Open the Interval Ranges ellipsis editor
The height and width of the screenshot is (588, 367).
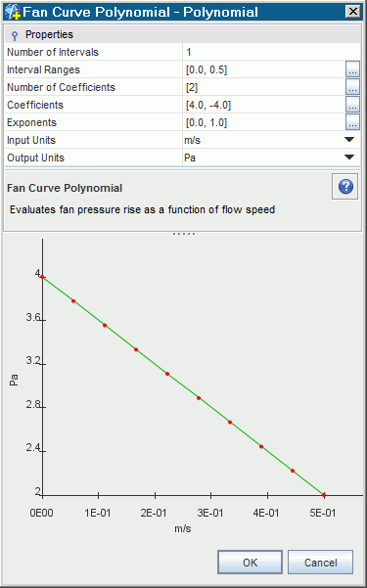tap(352, 69)
